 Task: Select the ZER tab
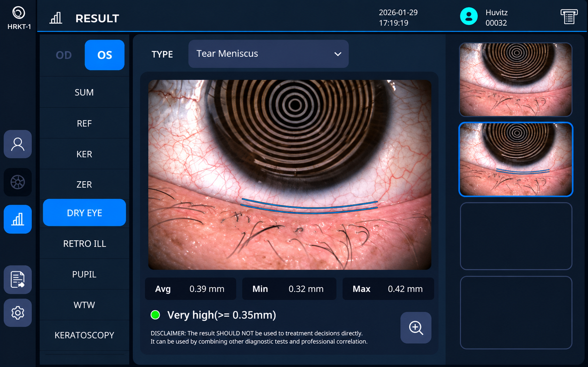click(84, 185)
